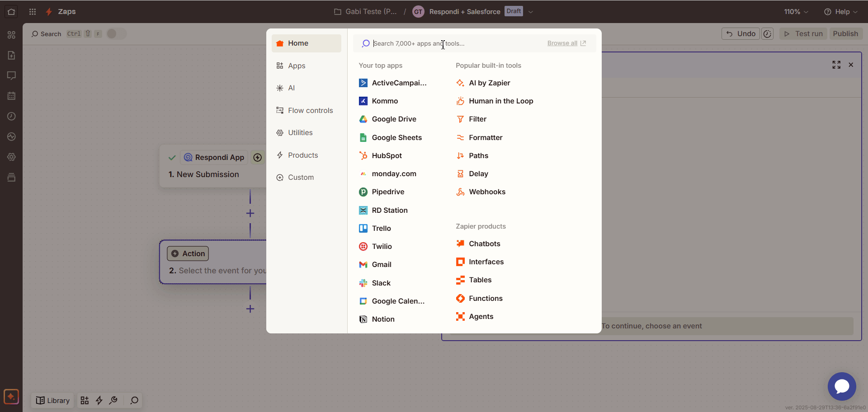
Task: Open the versions stack sidebar icon
Action: 11,177
